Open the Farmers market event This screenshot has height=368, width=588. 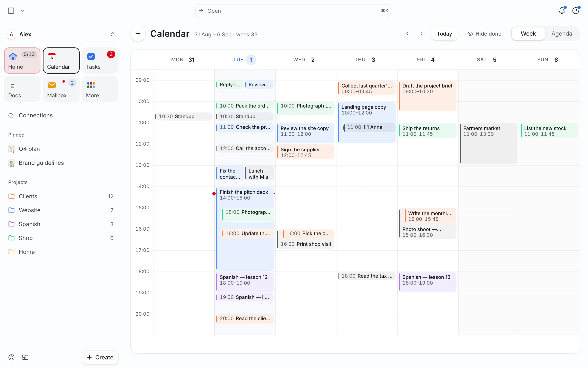click(x=488, y=143)
